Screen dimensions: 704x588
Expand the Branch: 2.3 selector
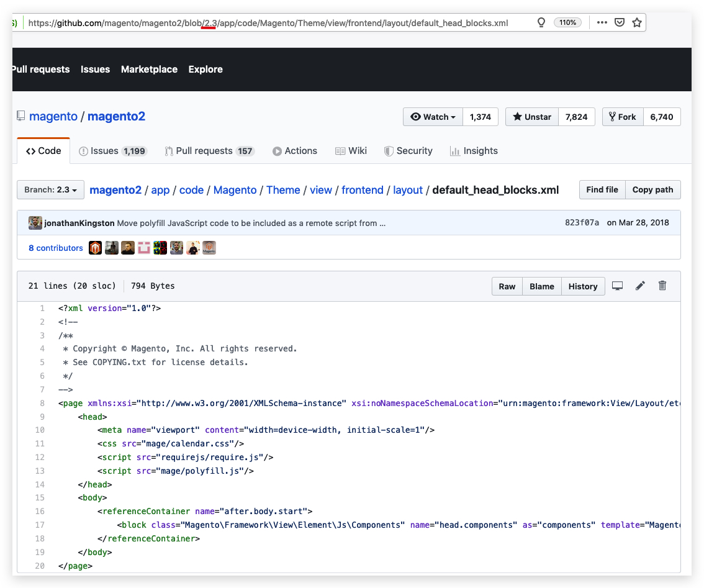click(51, 189)
